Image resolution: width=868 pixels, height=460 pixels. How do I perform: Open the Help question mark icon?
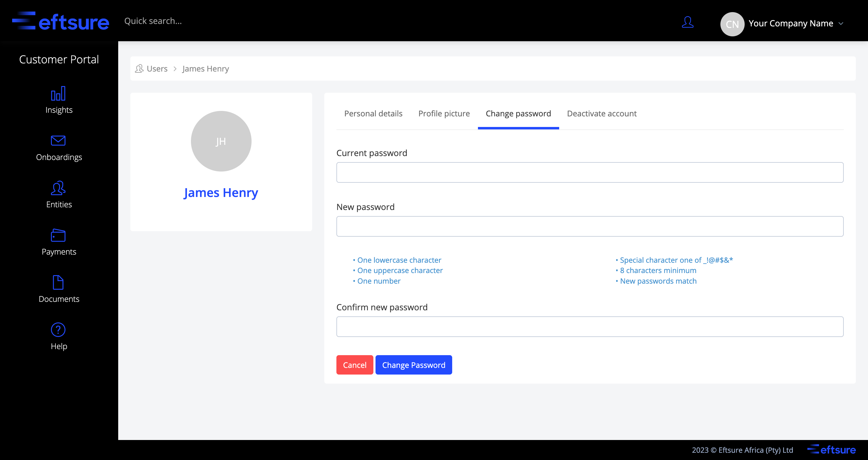58,330
